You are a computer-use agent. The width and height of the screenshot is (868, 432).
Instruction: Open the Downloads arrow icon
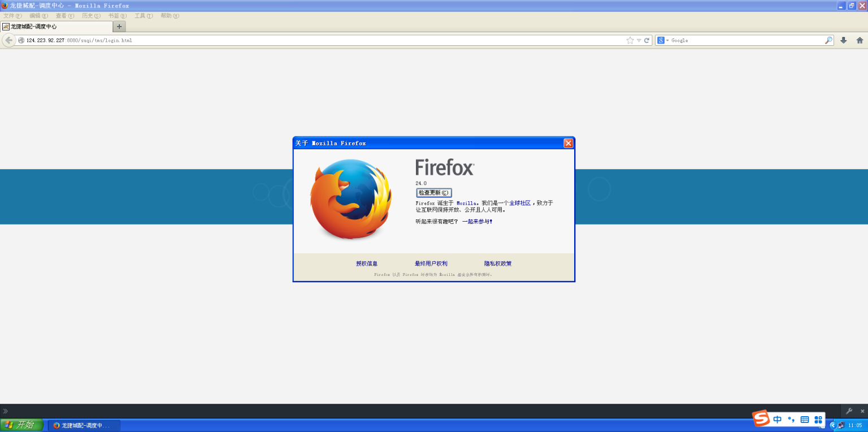(x=844, y=40)
